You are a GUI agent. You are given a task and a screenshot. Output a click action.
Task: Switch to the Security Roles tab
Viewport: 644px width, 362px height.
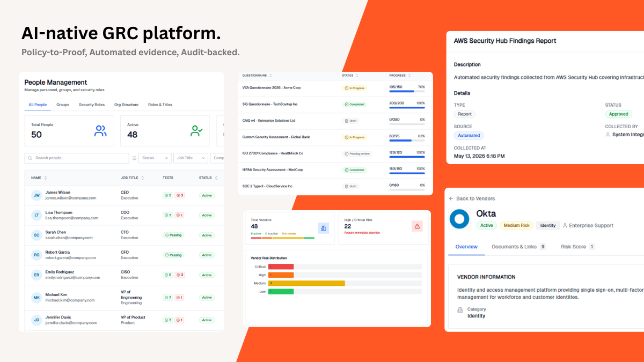pyautogui.click(x=92, y=105)
